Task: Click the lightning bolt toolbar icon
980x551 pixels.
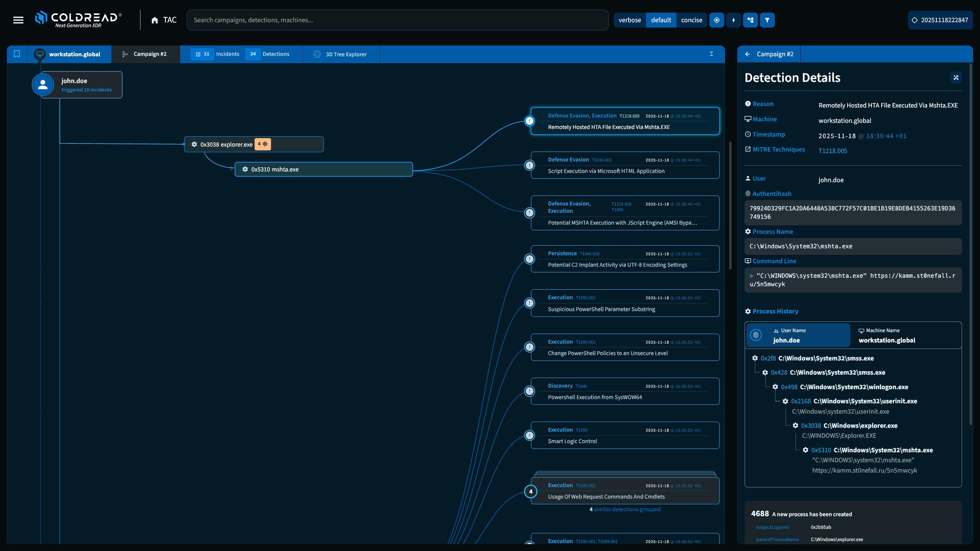Action: click(733, 20)
